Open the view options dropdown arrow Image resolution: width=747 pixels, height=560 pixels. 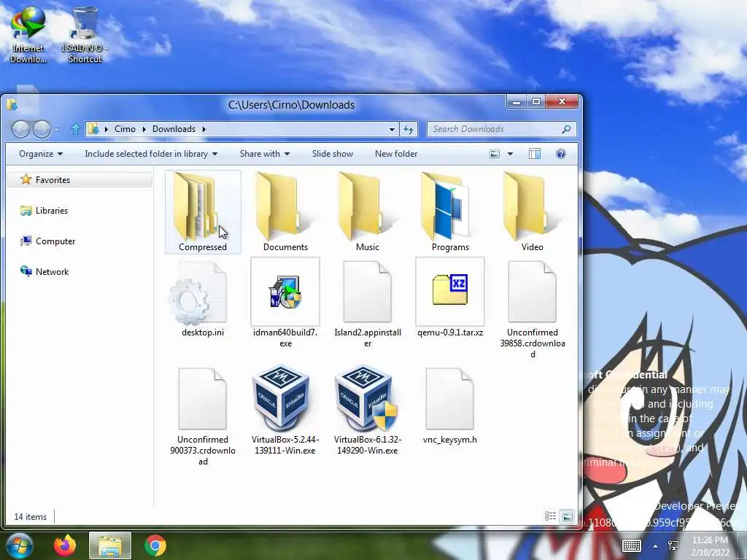pos(510,154)
